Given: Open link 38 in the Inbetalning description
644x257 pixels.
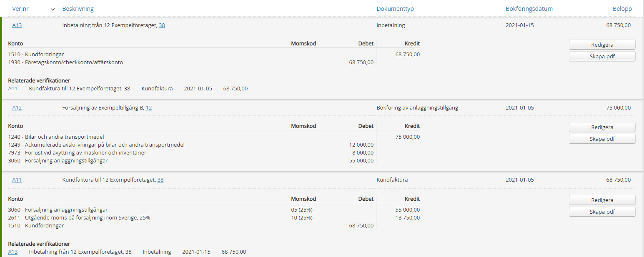Looking at the screenshot, I should click(162, 25).
